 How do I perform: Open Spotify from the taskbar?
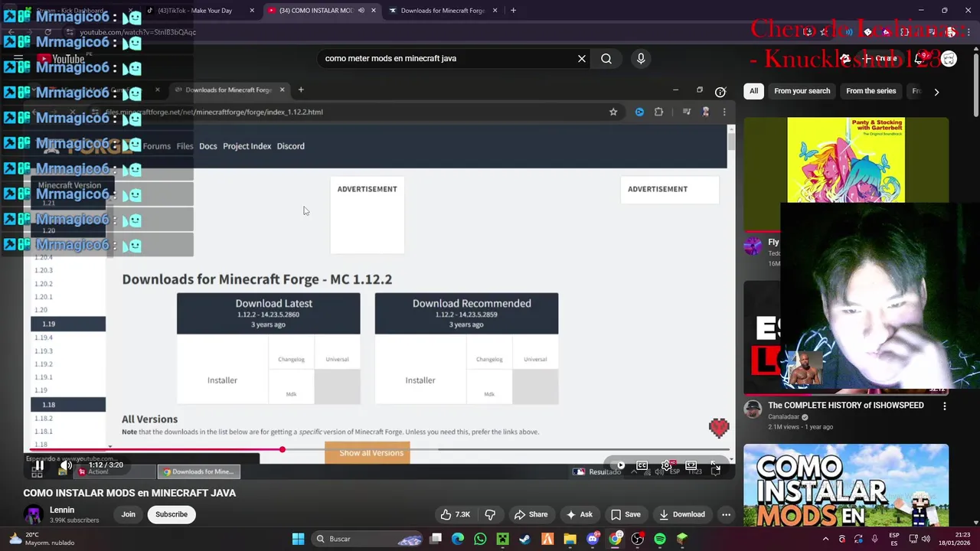coord(660,539)
